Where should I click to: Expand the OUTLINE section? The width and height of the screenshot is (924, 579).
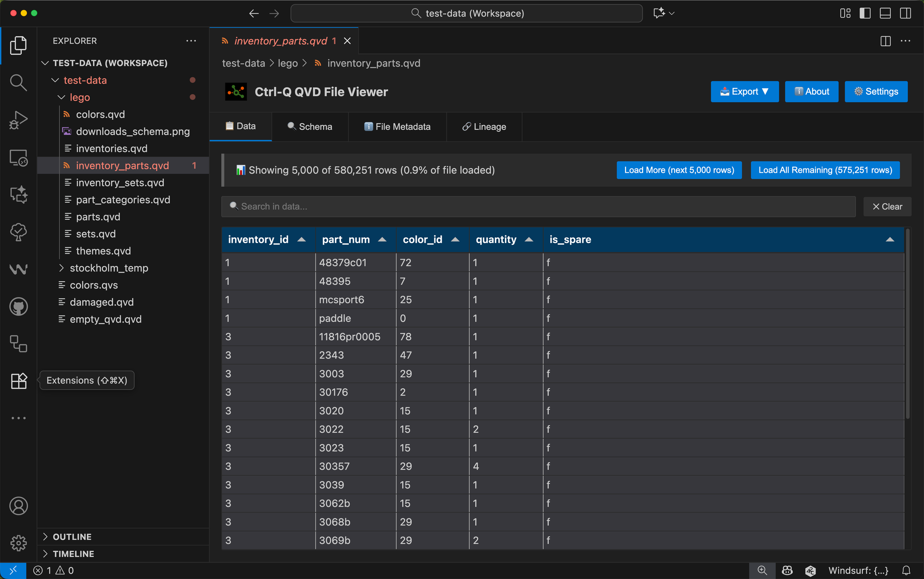pyautogui.click(x=72, y=537)
